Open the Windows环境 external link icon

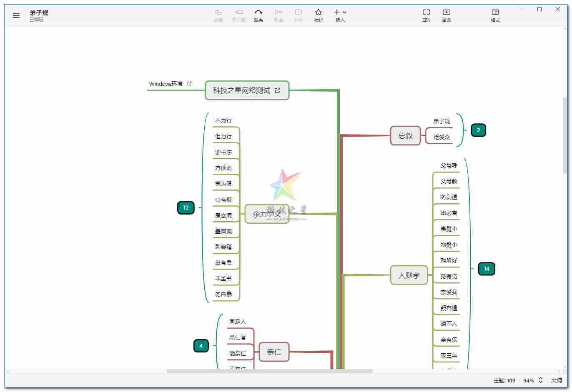189,84
